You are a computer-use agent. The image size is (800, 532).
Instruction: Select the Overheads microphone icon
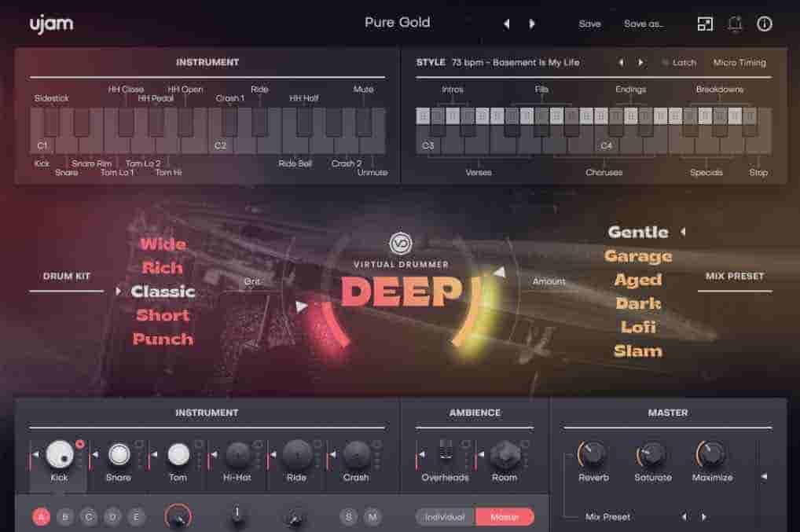[x=446, y=449]
